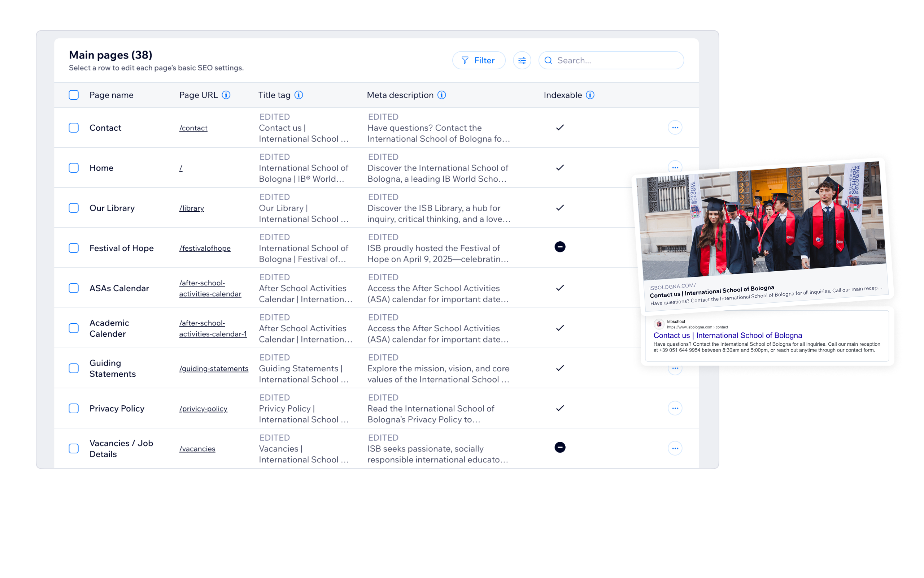Image resolution: width=924 pixels, height=578 pixels.
Task: Click the Festival of Hope not-indexable icon
Action: click(560, 247)
